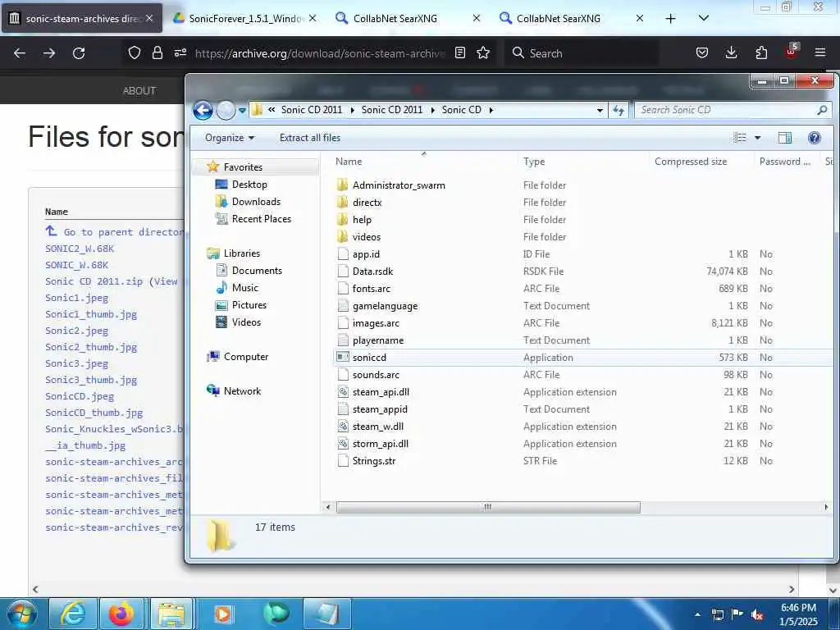Open Recent Places in navigation pane
Viewport: 840px width, 630px height.
point(261,218)
